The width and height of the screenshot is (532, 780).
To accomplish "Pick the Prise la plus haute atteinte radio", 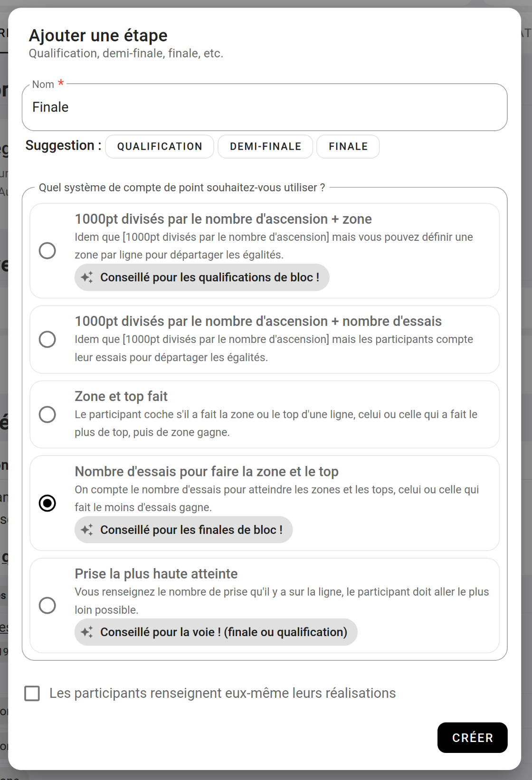I will [47, 605].
